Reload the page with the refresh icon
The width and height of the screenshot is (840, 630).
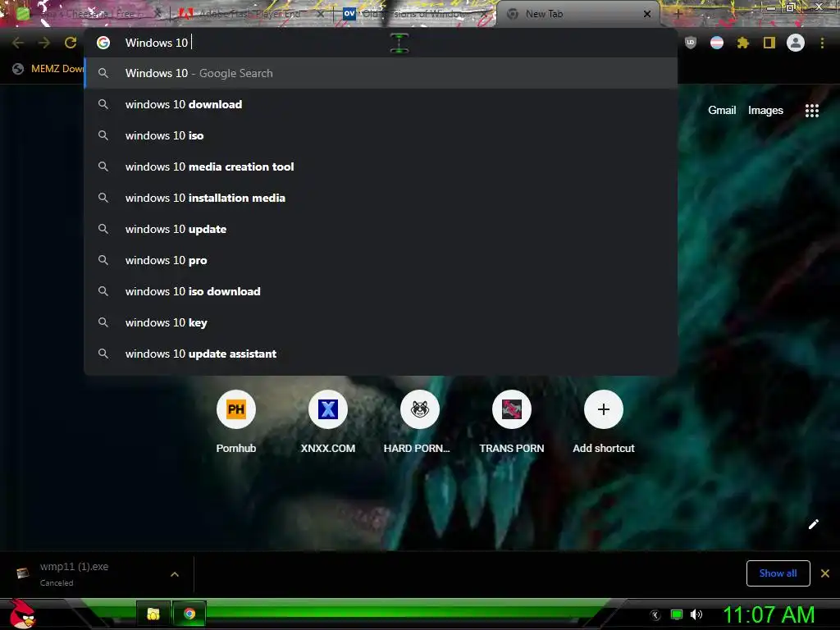71,43
